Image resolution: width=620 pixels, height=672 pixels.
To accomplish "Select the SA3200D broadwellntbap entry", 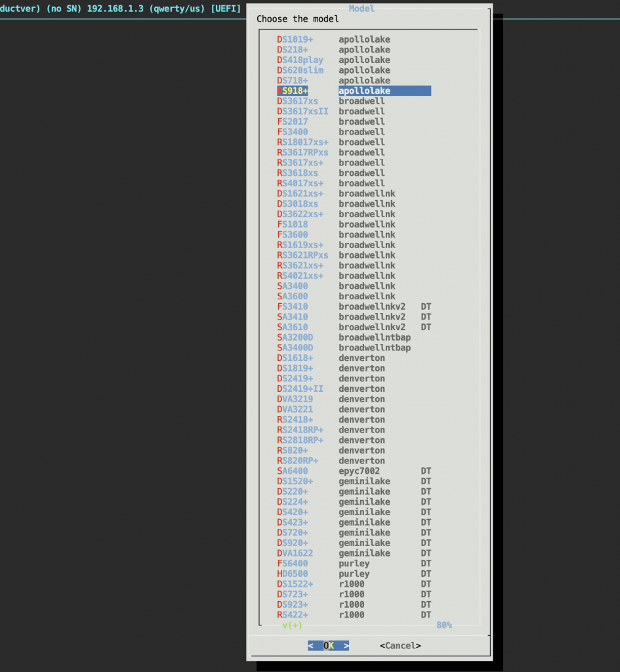I will click(295, 337).
